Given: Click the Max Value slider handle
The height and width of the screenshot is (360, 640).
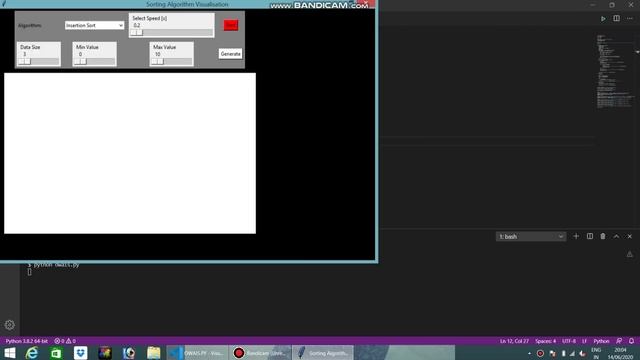Looking at the screenshot, I should click(158, 61).
